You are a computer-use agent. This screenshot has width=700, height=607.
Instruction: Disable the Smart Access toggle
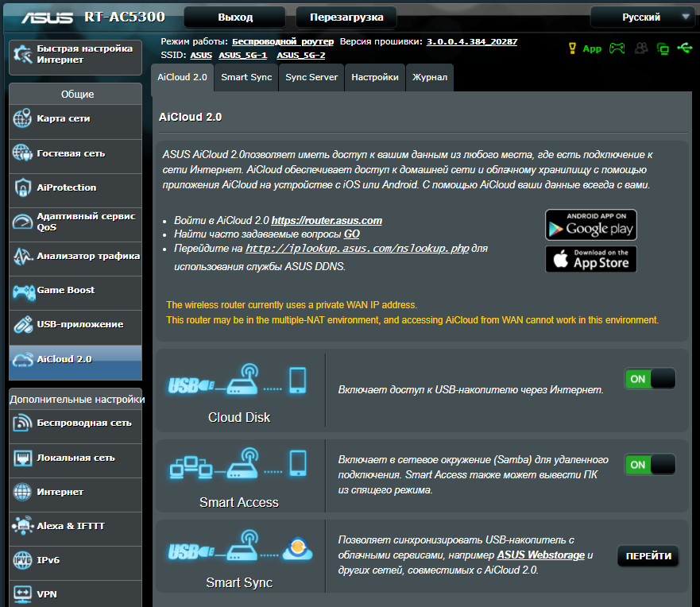pos(649,465)
